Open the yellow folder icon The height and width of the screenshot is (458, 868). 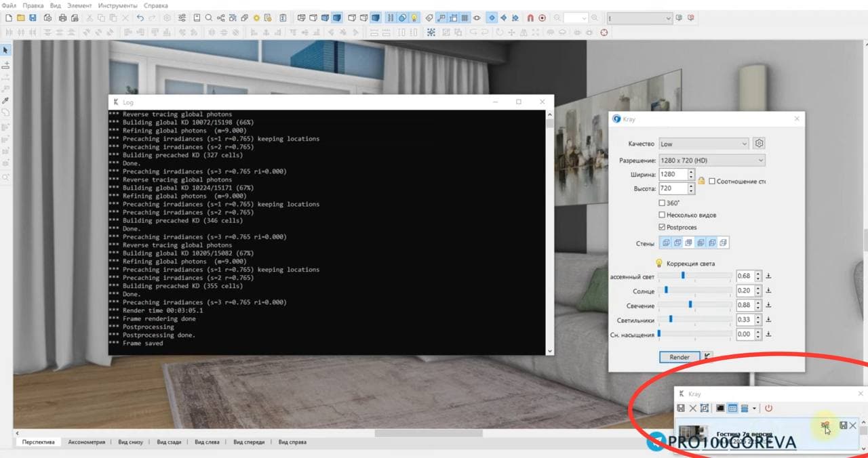(x=20, y=18)
